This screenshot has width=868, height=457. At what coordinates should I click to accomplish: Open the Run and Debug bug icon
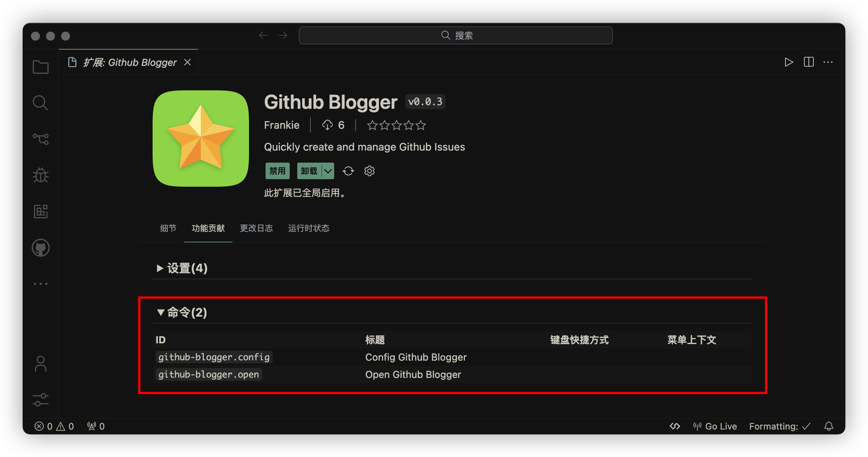click(41, 175)
